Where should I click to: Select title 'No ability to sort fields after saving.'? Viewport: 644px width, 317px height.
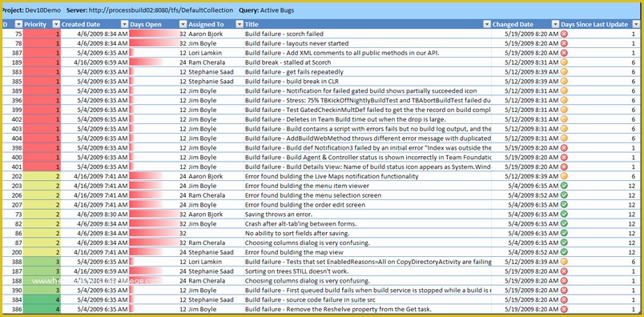pos(297,233)
